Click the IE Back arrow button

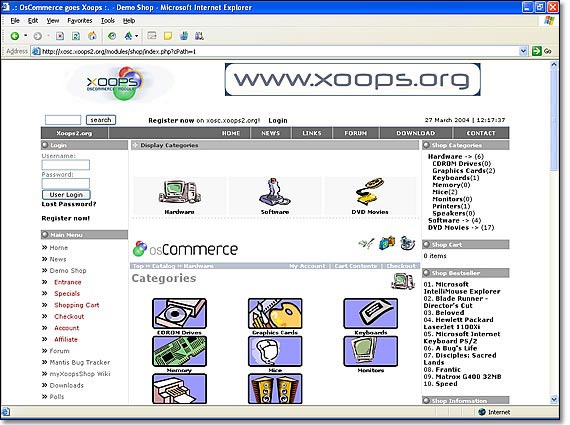point(15,36)
